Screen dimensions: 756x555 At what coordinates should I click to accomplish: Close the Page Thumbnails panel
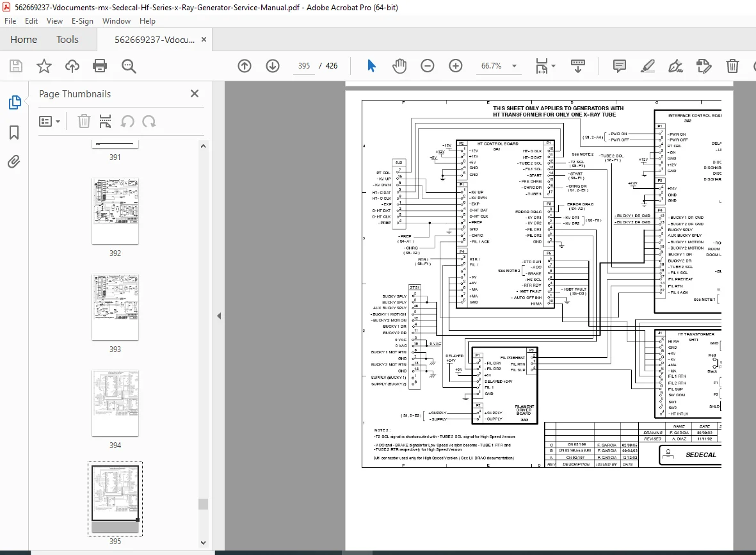coord(195,93)
